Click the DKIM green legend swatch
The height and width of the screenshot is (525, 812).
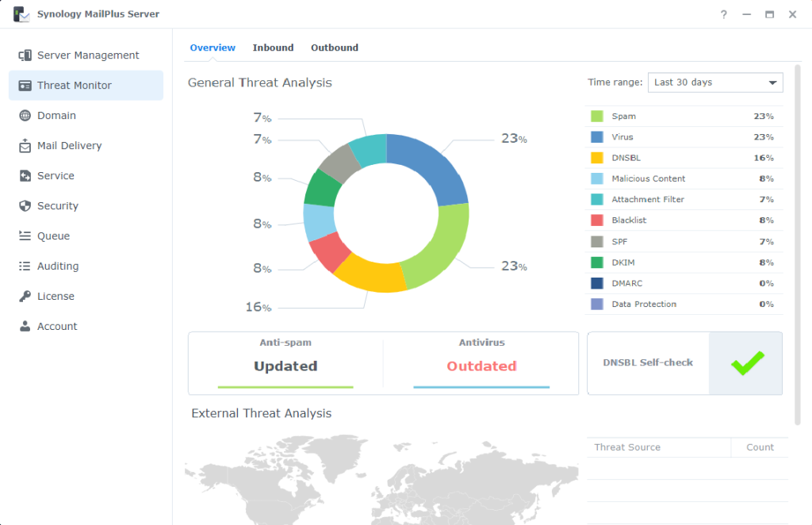596,262
